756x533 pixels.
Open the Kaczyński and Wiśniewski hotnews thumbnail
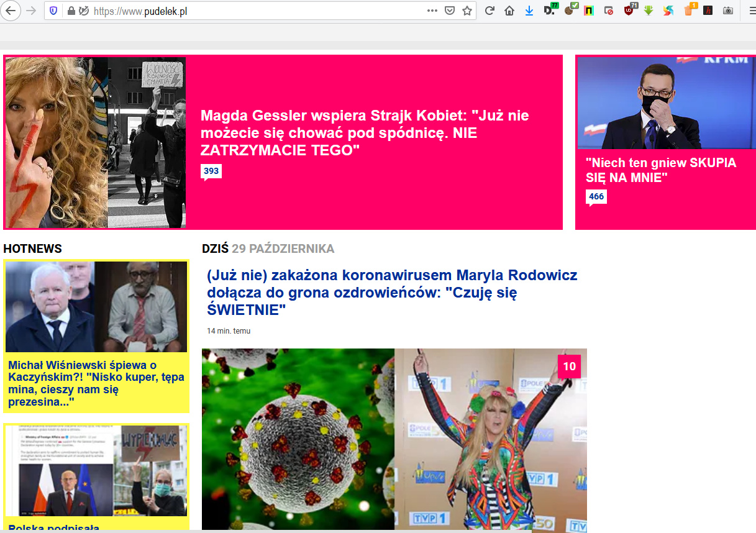[96, 306]
